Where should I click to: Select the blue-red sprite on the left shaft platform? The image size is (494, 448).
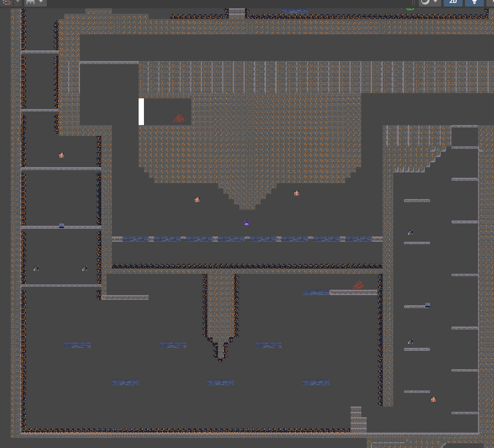(62, 226)
